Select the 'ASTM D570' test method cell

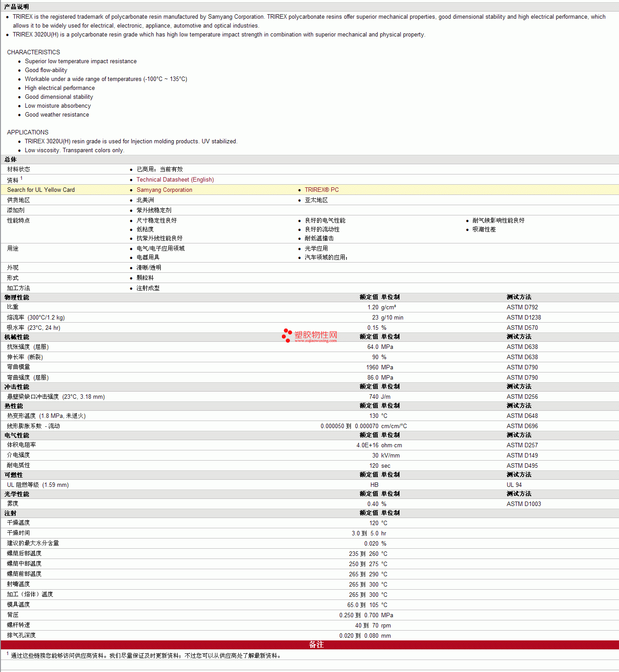pyautogui.click(x=522, y=328)
